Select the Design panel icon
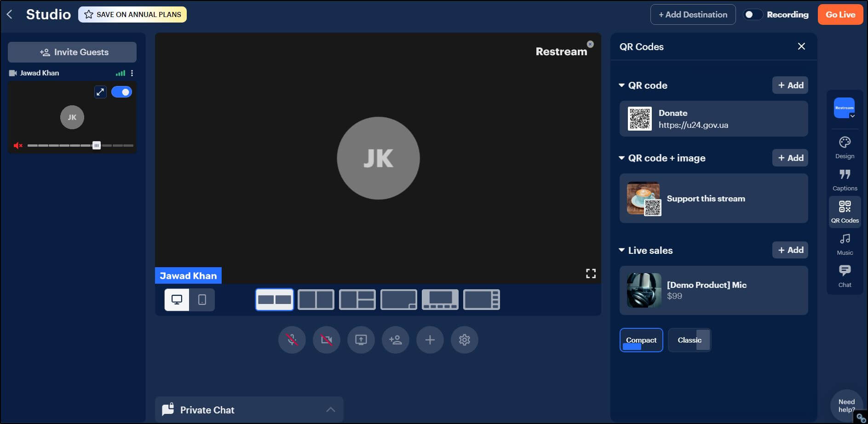The image size is (868, 424). click(x=845, y=146)
